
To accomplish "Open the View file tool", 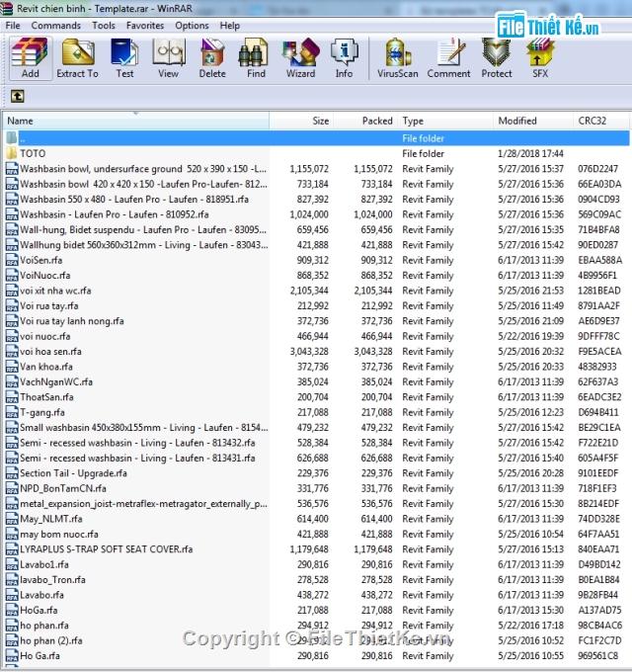I will pyautogui.click(x=168, y=58).
